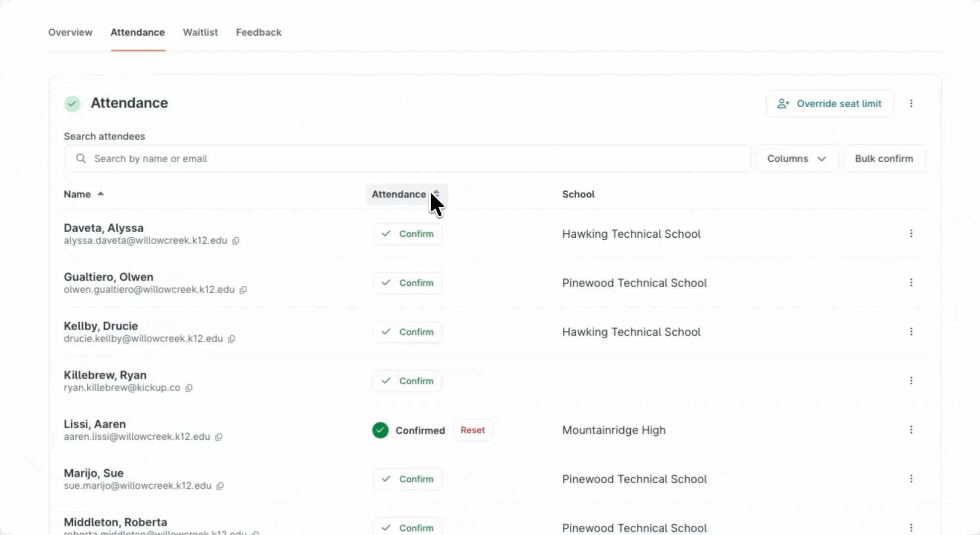The width and height of the screenshot is (980, 535).
Task: Open row menu for Aaren Lissi
Action: (911, 430)
